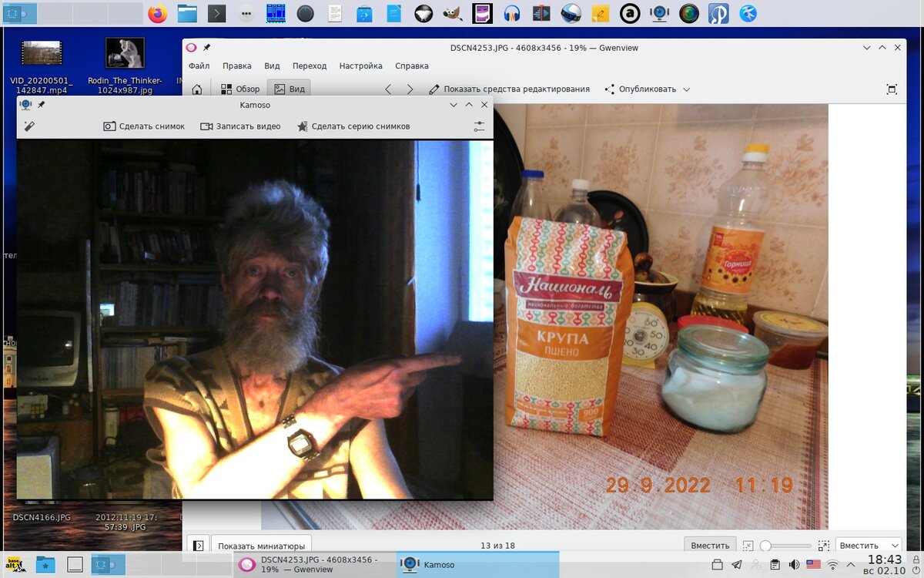Open the Basealt application menu button

pyautogui.click(x=14, y=565)
